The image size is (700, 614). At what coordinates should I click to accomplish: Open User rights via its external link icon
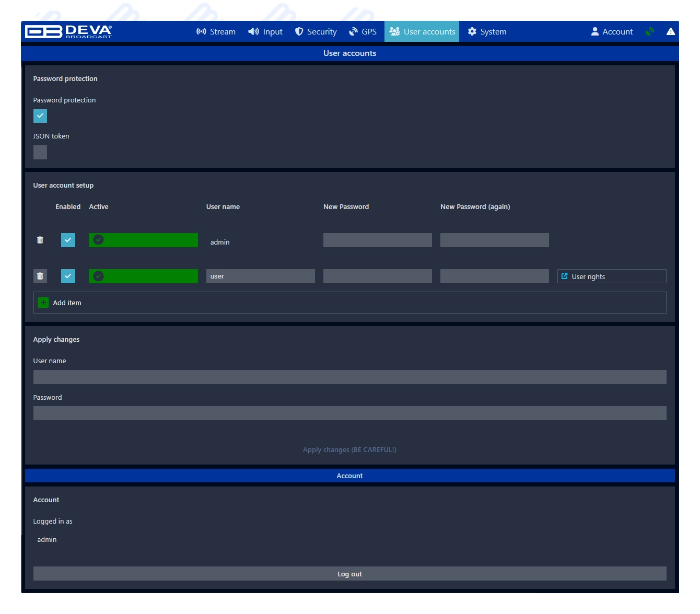coord(566,276)
